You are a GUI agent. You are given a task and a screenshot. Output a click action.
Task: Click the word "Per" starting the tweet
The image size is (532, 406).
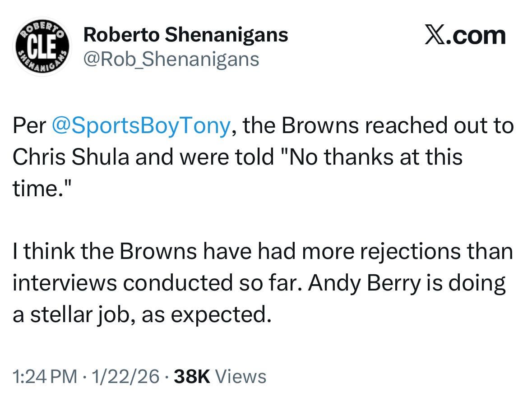coord(29,126)
